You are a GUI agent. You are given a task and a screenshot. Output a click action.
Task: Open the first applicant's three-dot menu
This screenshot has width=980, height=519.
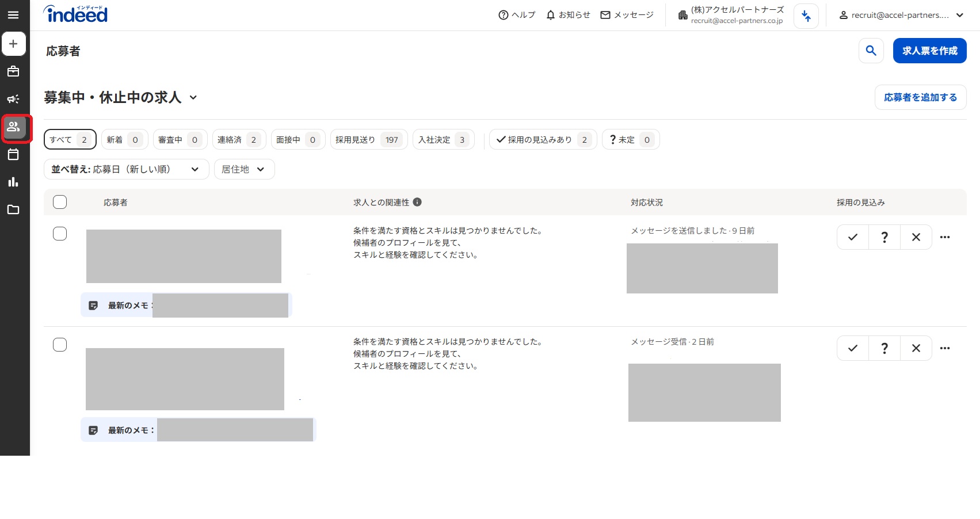[945, 237]
